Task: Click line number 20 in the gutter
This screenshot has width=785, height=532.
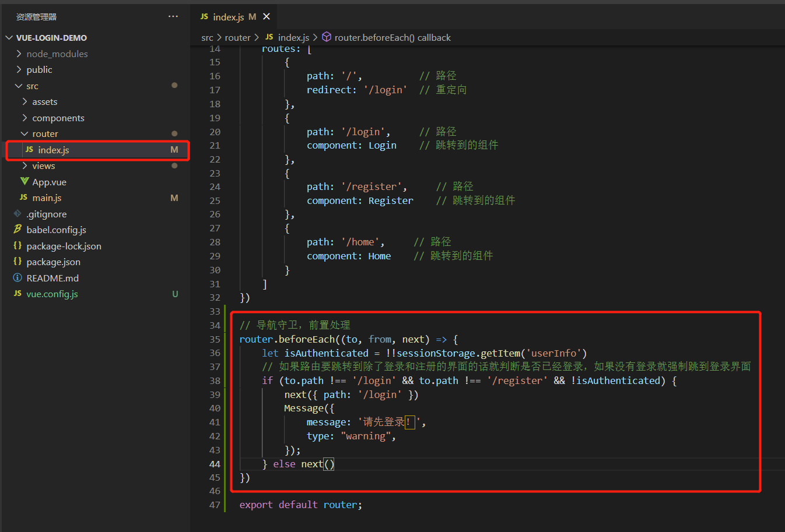Action: click(215, 132)
